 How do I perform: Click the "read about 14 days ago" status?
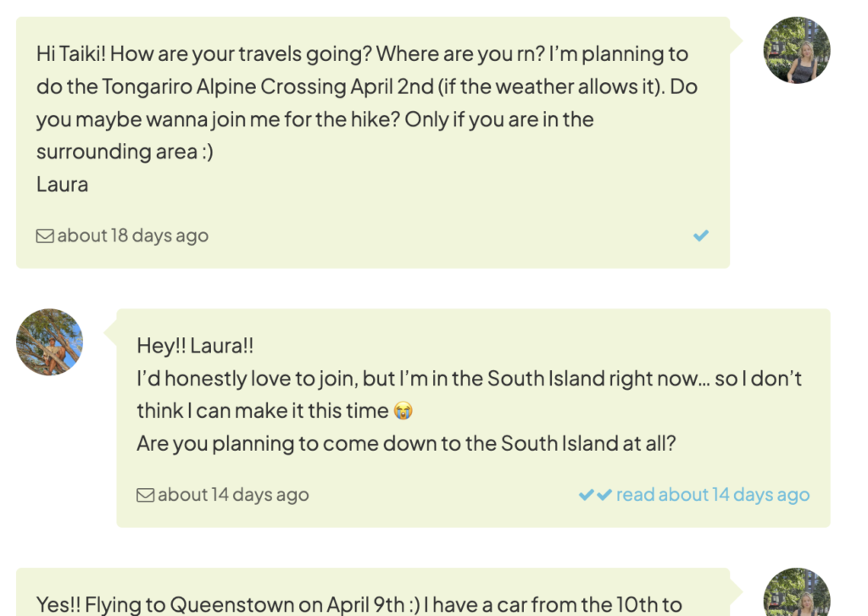(x=712, y=495)
